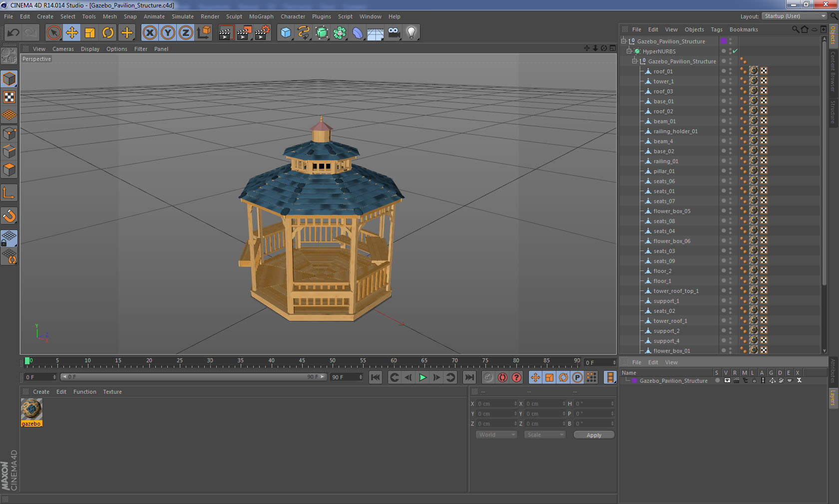Click the coordinate system icon
This screenshot has width=839, height=504.
click(204, 33)
